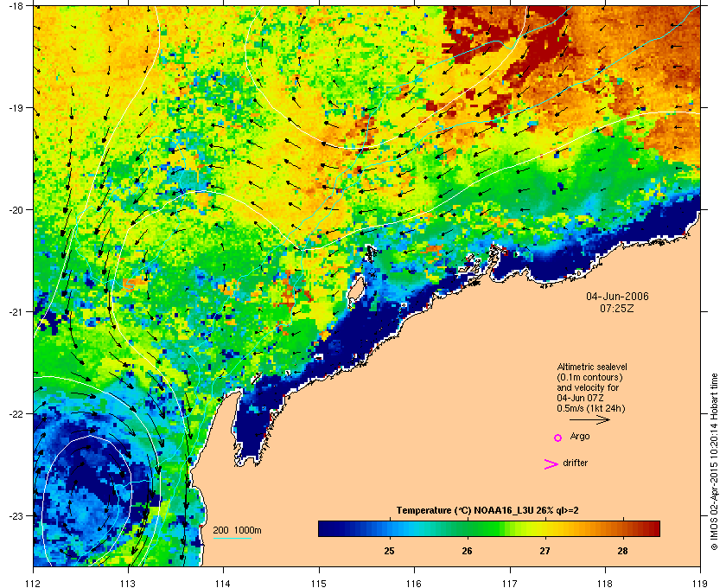Screen dimensions: 726x588
Task: Click the colorbar value label 26
Action: 467,551
